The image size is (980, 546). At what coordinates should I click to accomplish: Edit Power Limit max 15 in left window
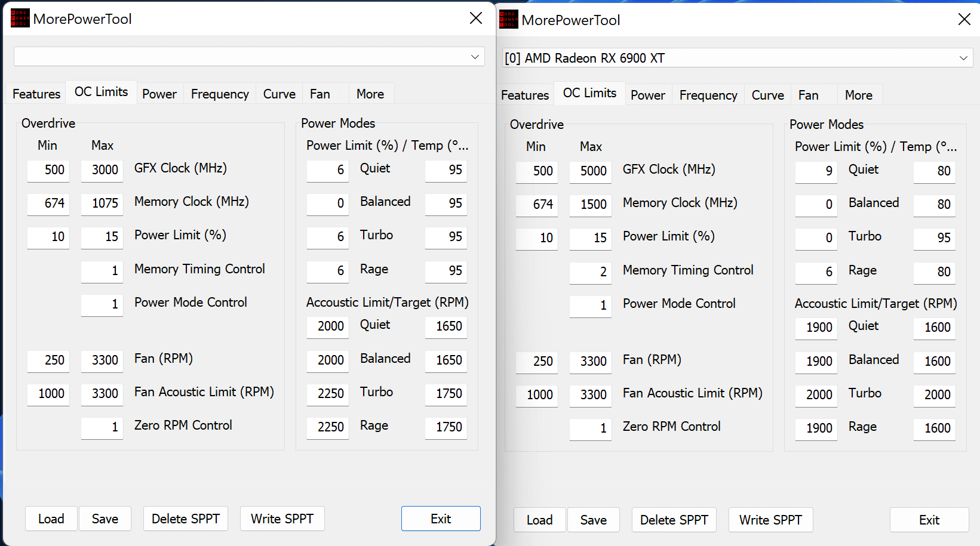click(x=102, y=237)
